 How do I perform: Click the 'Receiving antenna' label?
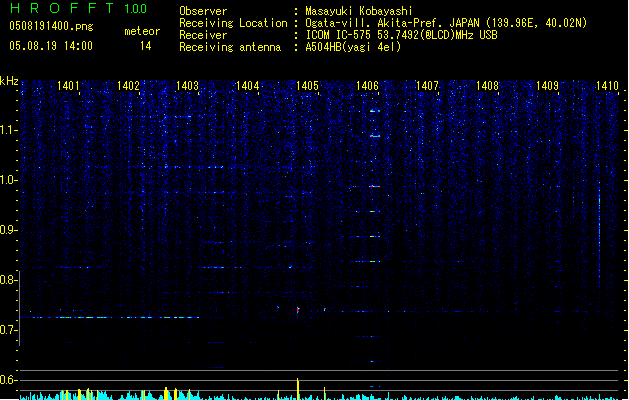click(x=230, y=47)
